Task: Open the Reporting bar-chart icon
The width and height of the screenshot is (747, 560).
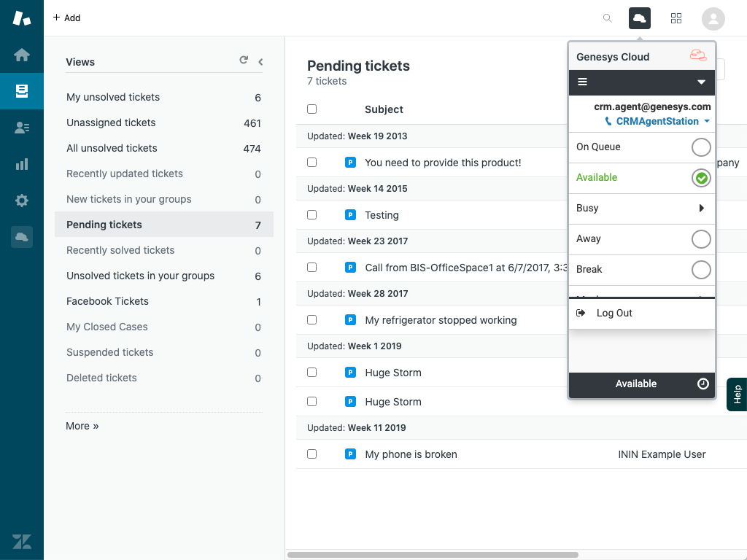Action: [x=21, y=164]
